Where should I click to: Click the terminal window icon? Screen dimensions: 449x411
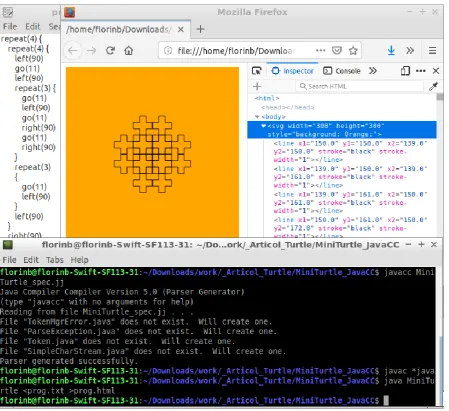point(8,245)
